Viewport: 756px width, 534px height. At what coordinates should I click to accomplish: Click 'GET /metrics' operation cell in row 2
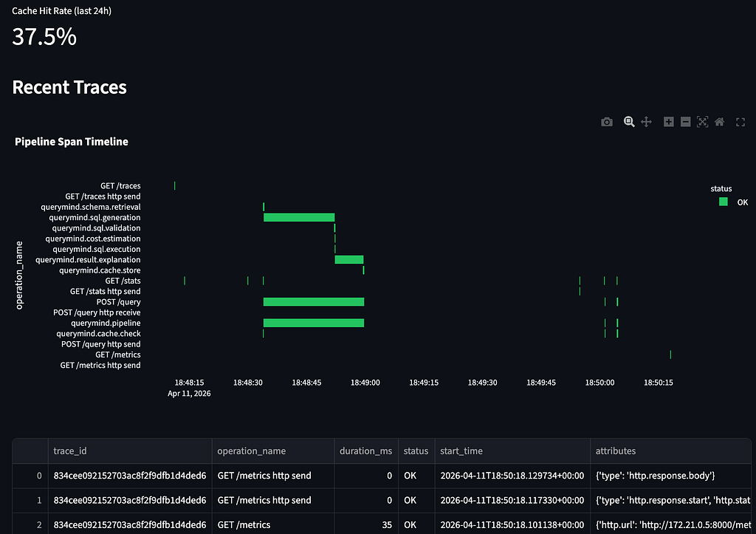(x=273, y=525)
